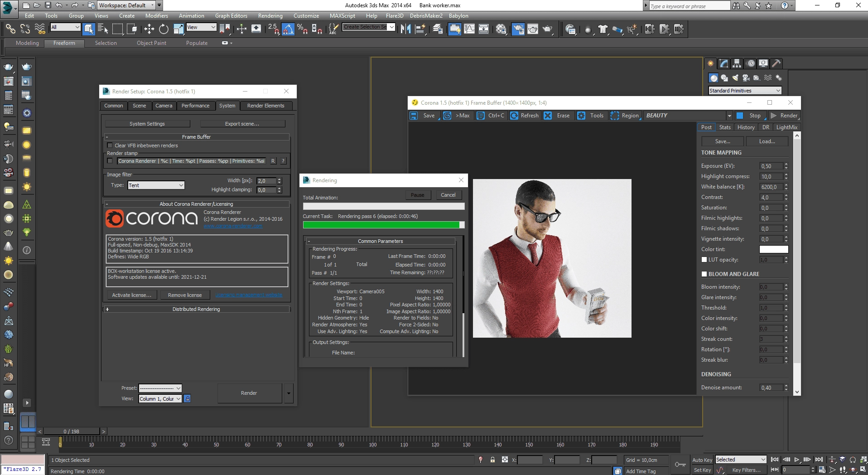Image resolution: width=868 pixels, height=475 pixels.
Task: Click the corona-renderer.com link
Action: (x=233, y=226)
